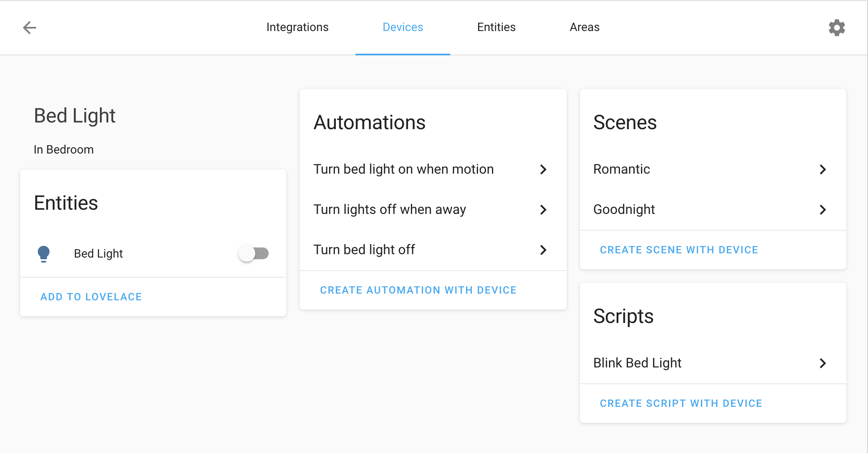Click the Bed Light entity row
This screenshot has width=868, height=453.
[98, 253]
